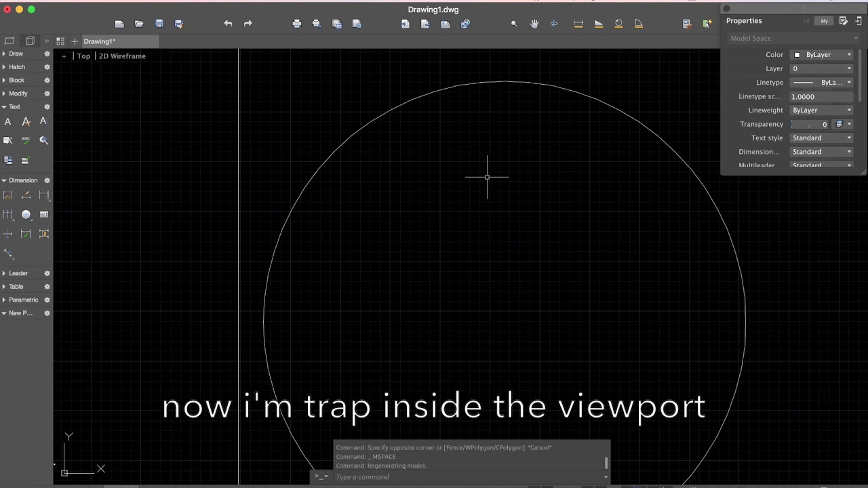Switch to Model view icon in the top-left corner

[9, 41]
